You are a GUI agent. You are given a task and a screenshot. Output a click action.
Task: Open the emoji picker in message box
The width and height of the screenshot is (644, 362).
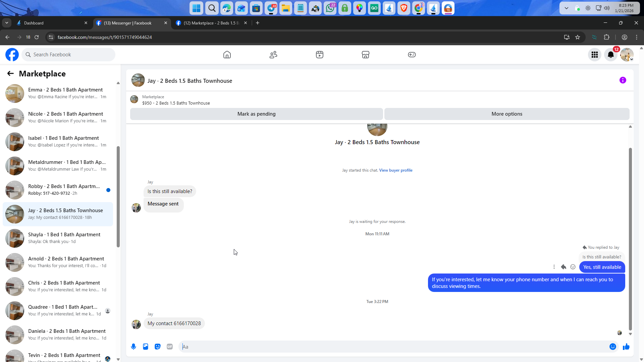point(612,347)
